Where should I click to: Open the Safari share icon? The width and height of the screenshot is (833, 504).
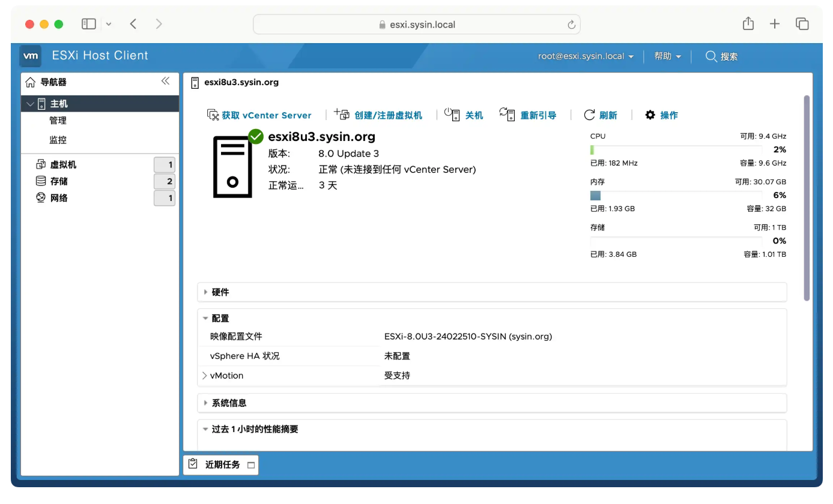coord(748,24)
